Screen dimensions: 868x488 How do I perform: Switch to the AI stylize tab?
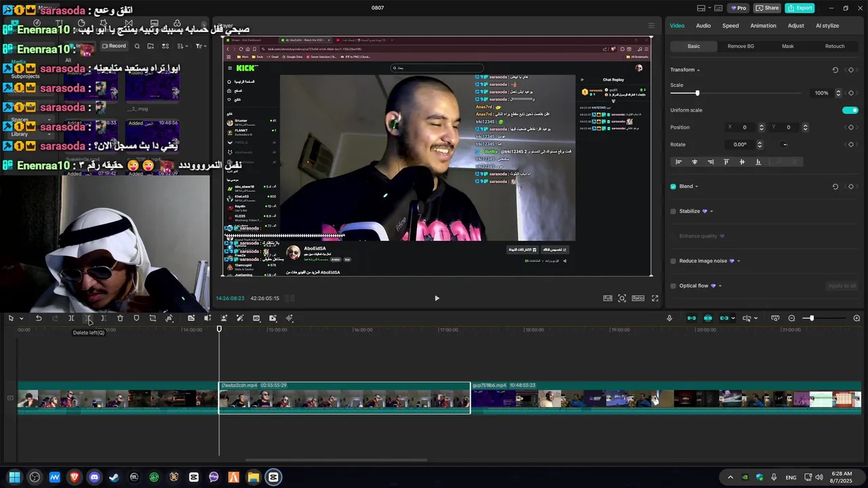(827, 26)
